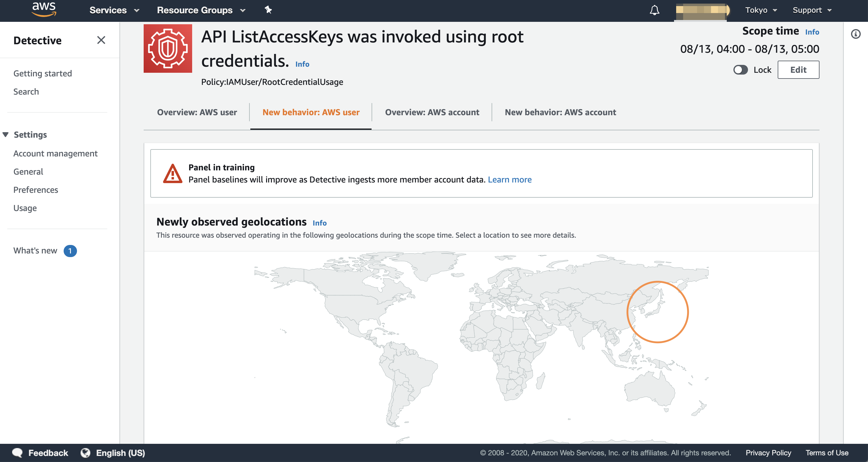Toggle the Lock scope time switch
The height and width of the screenshot is (462, 868).
pyautogui.click(x=740, y=70)
